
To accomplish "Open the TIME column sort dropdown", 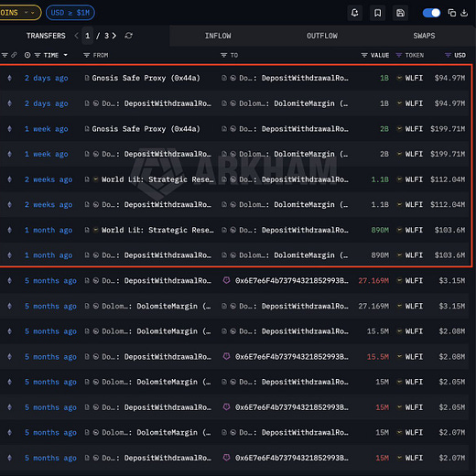I will 65,55.
